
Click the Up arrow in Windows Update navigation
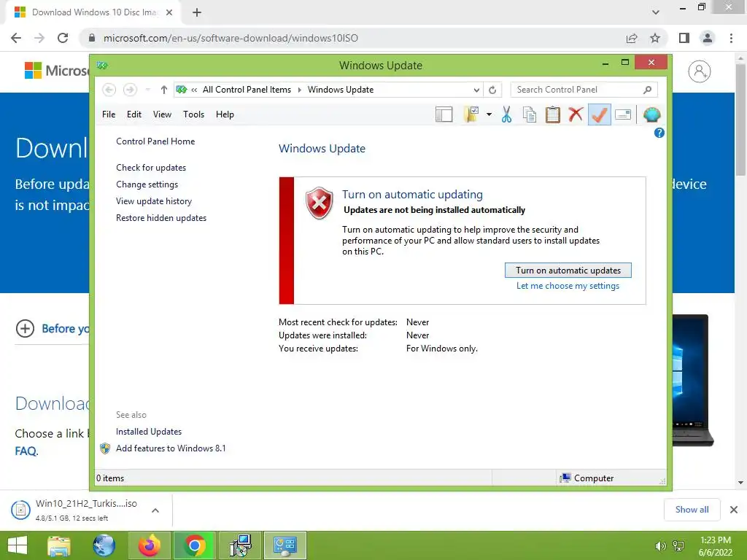[164, 90]
